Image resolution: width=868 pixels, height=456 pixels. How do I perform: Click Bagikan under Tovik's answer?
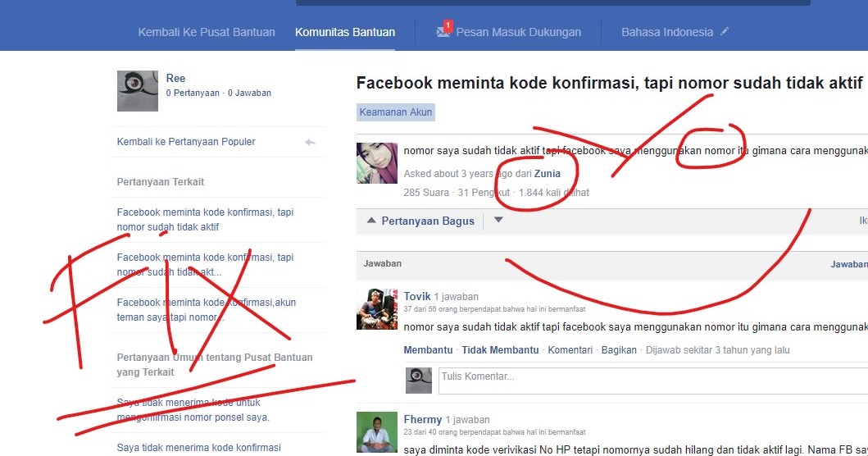pos(619,350)
